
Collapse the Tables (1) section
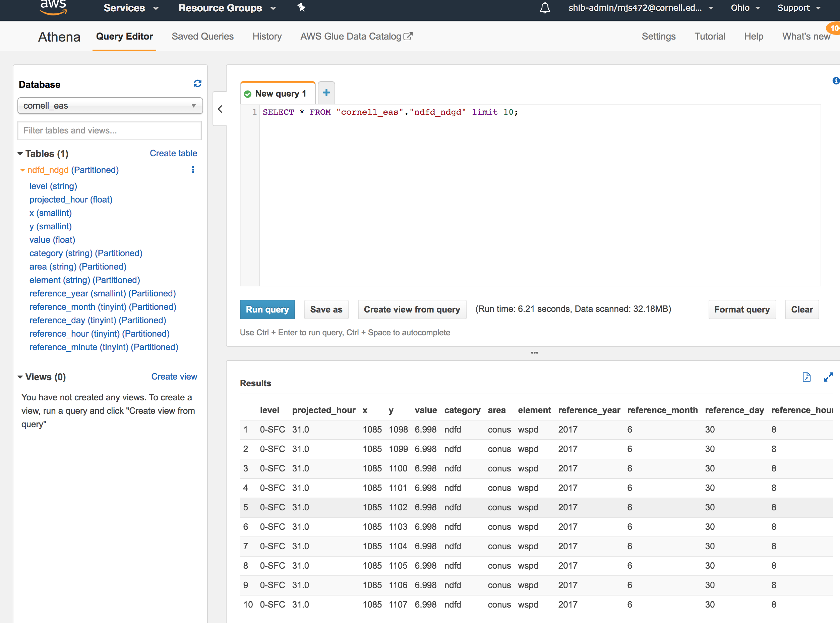pos(20,154)
